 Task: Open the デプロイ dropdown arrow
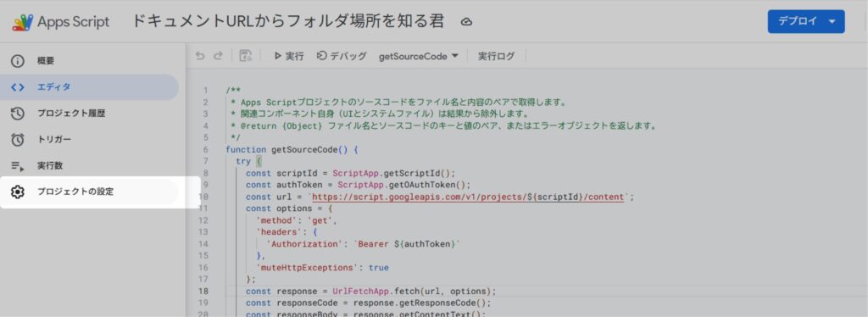pyautogui.click(x=832, y=21)
